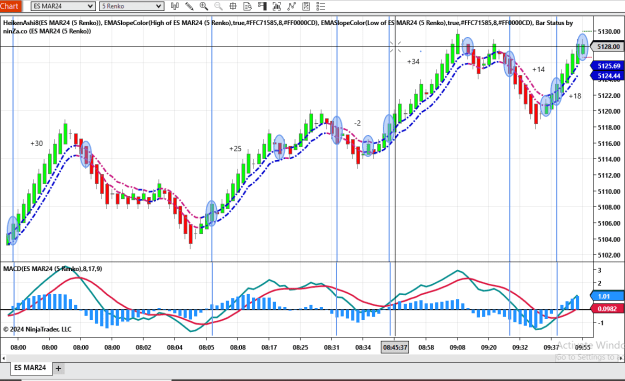Viewport: 625px width, 381px height.
Task: Click the zoom out magnifier icon
Action: 218,6
